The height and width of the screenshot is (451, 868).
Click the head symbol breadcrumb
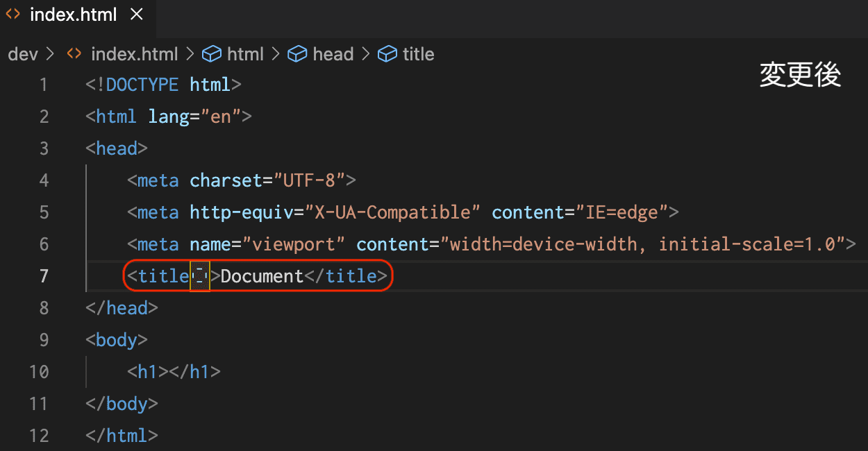click(x=333, y=54)
